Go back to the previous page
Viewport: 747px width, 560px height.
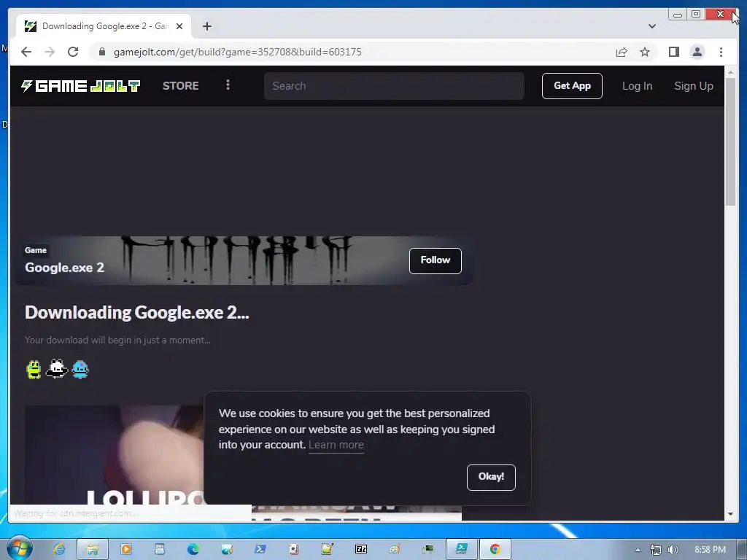click(26, 52)
